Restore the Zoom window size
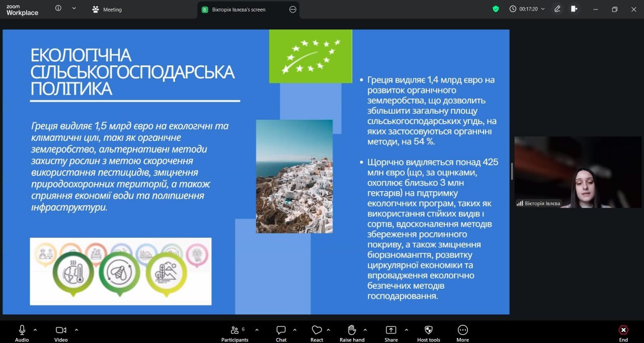The width and height of the screenshot is (644, 343). click(x=614, y=9)
